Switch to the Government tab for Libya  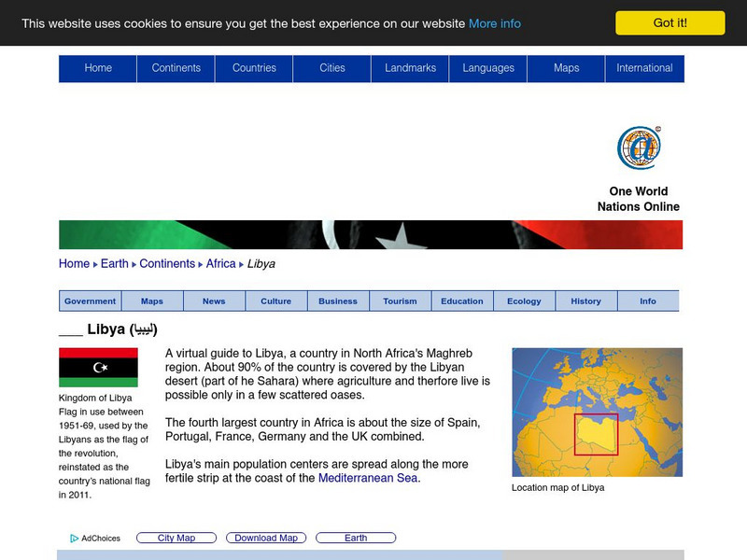coord(90,301)
